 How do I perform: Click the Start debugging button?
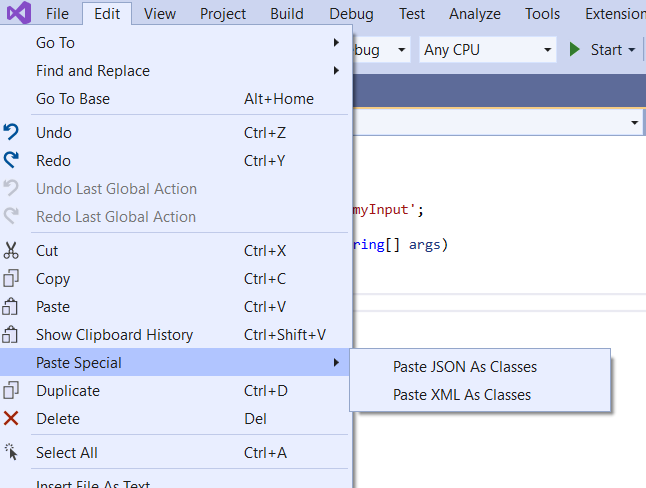pos(596,50)
